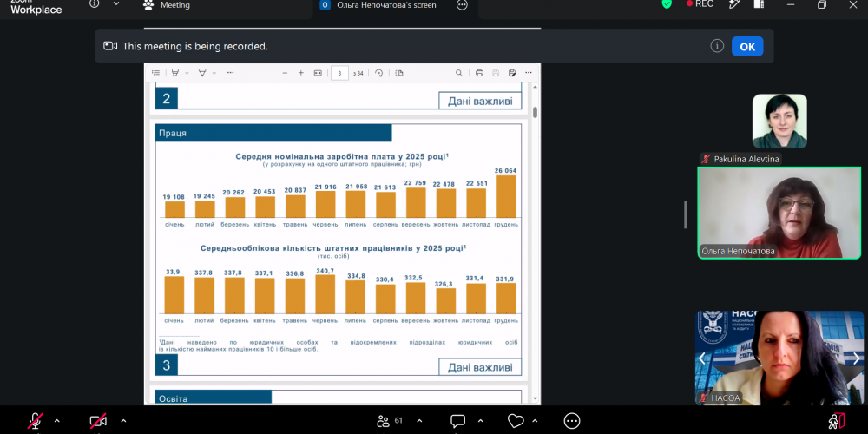Screen dimensions: 868x434
Task: Open the PDF table of contents icon
Action: [x=156, y=73]
